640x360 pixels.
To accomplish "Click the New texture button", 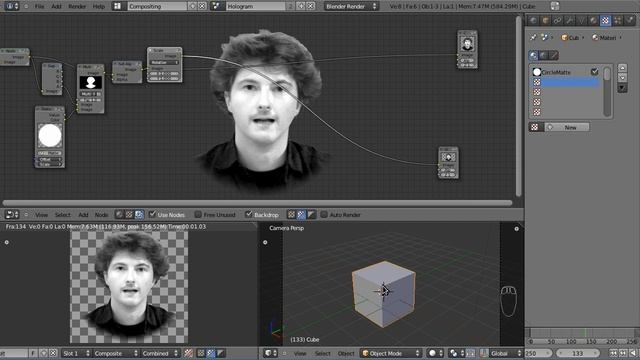I will (567, 127).
